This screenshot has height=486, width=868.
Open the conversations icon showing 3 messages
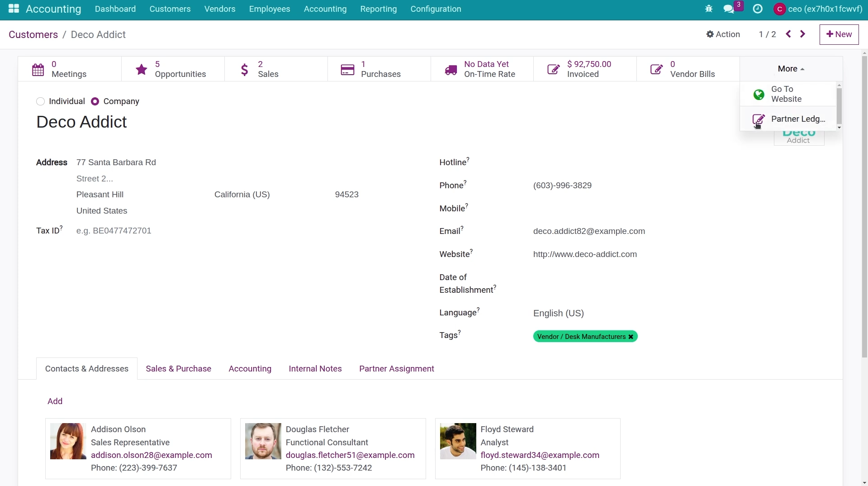click(x=729, y=9)
